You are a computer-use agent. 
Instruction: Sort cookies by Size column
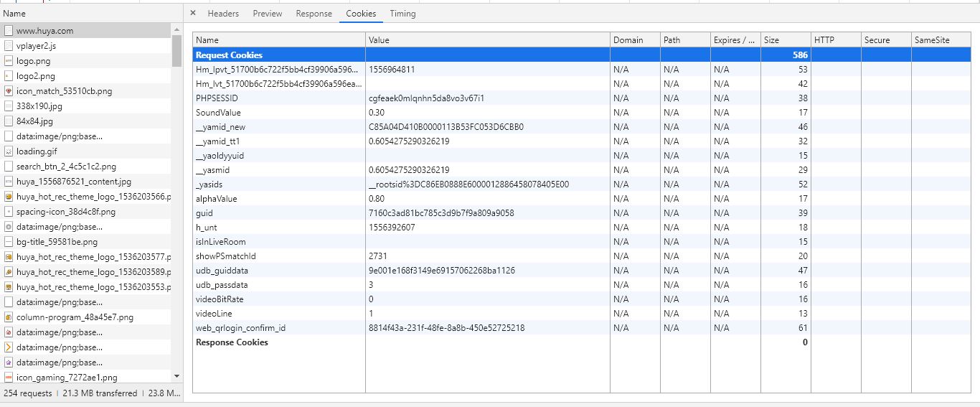click(786, 40)
